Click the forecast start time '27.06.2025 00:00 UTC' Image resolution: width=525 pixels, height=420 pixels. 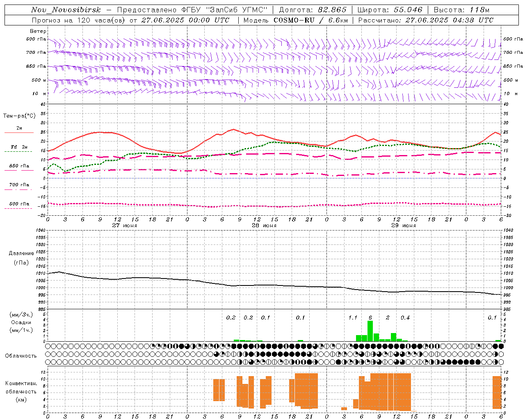tap(185, 20)
